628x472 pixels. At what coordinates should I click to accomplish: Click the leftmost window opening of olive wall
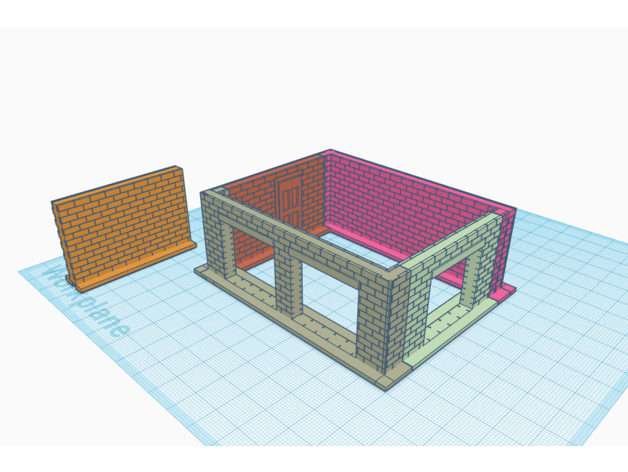click(248, 260)
